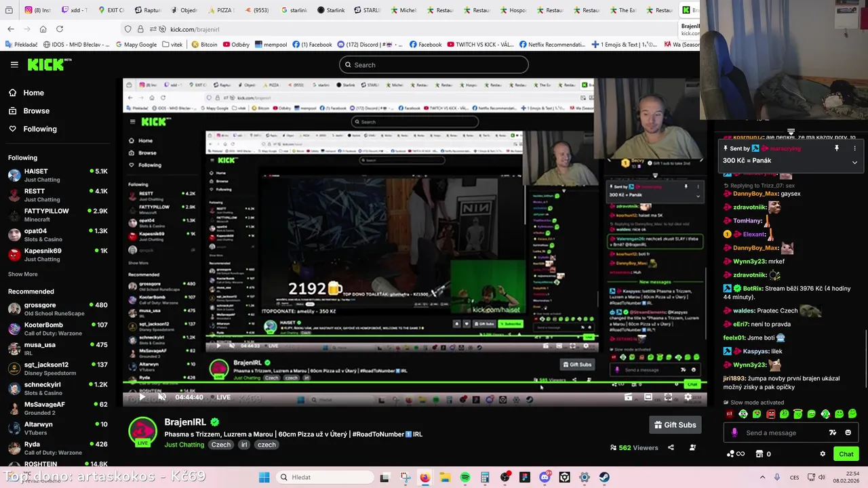Click the BrajenIRL channel avatar

142,432
